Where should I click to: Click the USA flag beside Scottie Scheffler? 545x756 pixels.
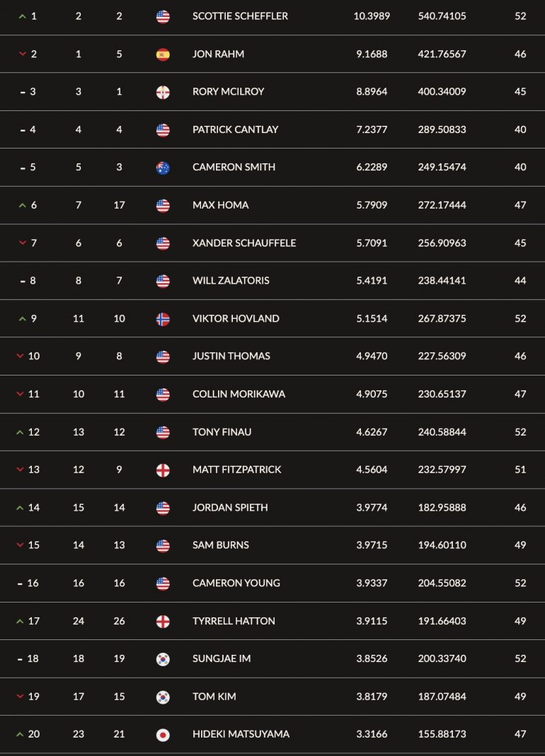coord(163,16)
